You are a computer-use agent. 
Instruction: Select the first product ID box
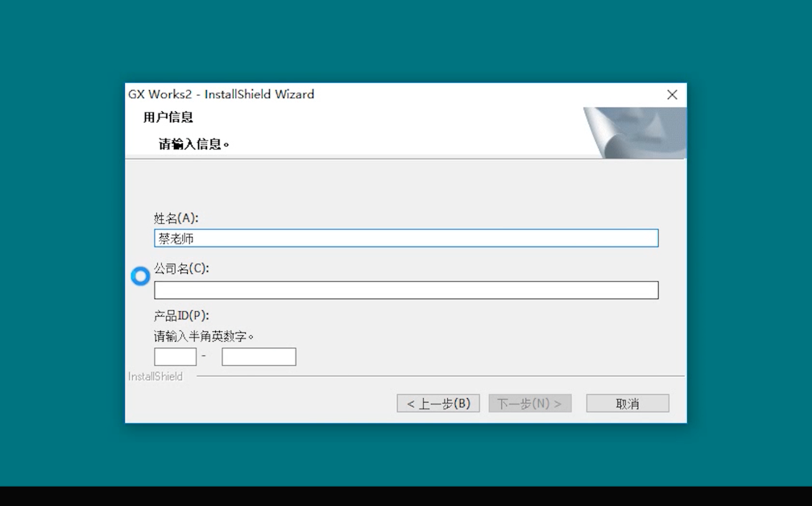coord(175,357)
